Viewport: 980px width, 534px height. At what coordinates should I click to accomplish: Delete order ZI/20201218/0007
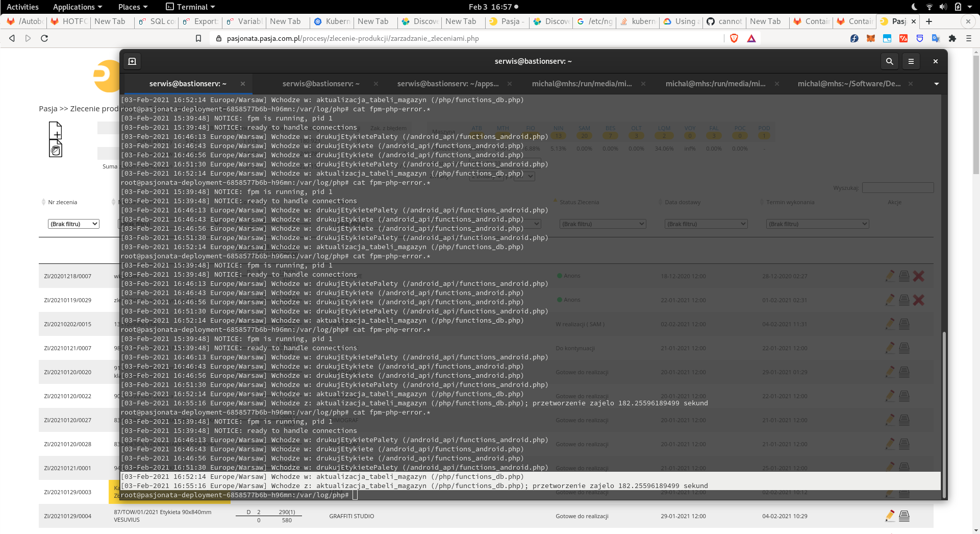click(919, 276)
